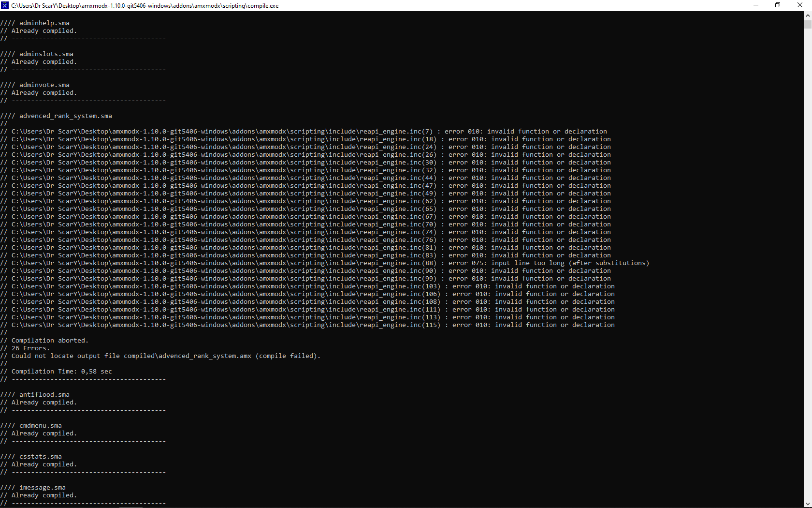812x508 pixels.
Task: Click the '26 Errors.' line
Action: click(30, 348)
